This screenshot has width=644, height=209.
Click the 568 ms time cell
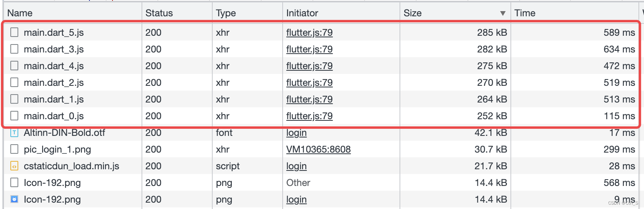click(619, 183)
